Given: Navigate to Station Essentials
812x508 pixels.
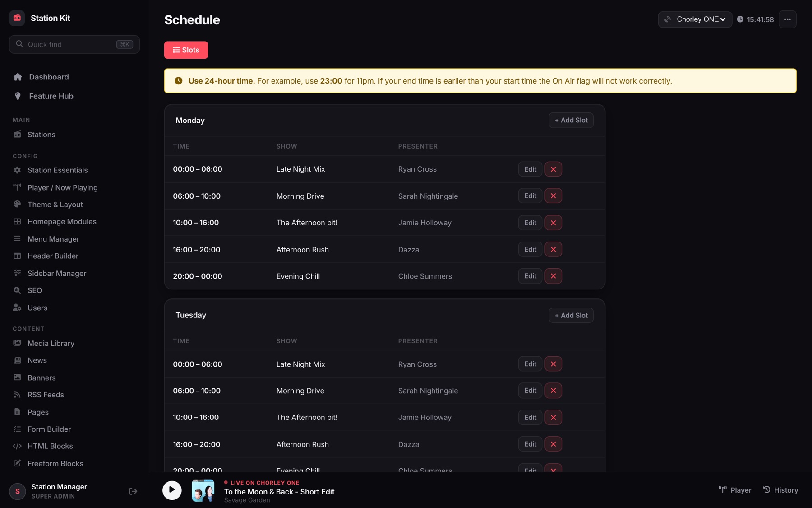Looking at the screenshot, I should pyautogui.click(x=57, y=170).
